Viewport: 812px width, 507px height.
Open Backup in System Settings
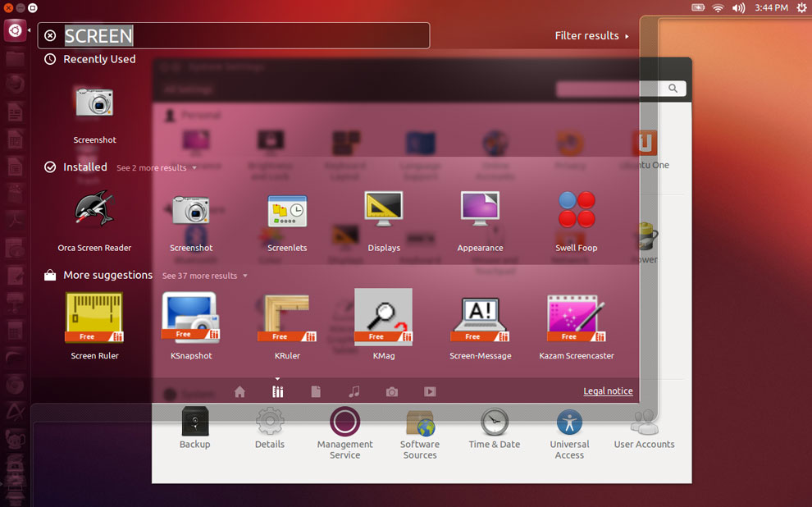point(194,427)
